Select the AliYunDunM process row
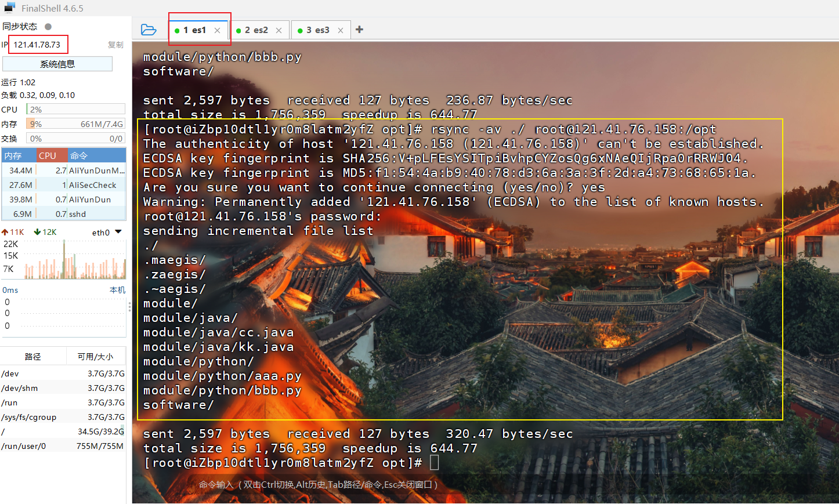The height and width of the screenshot is (504, 839). pyautogui.click(x=64, y=171)
